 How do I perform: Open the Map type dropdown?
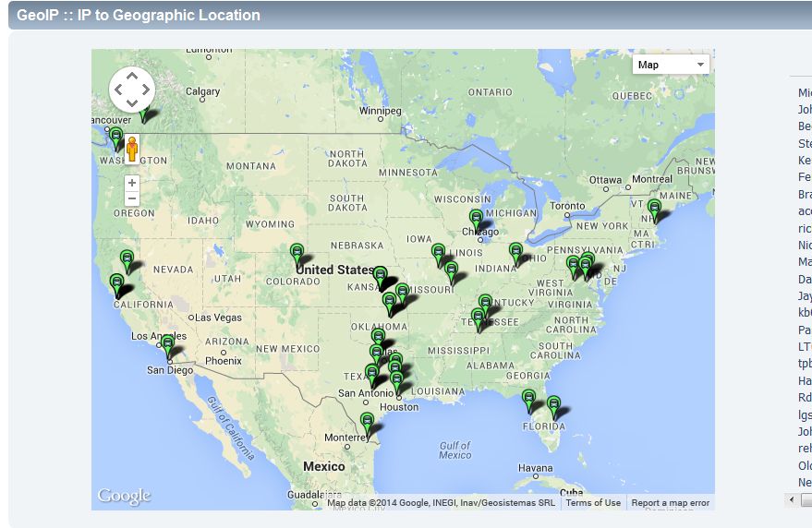[x=671, y=65]
